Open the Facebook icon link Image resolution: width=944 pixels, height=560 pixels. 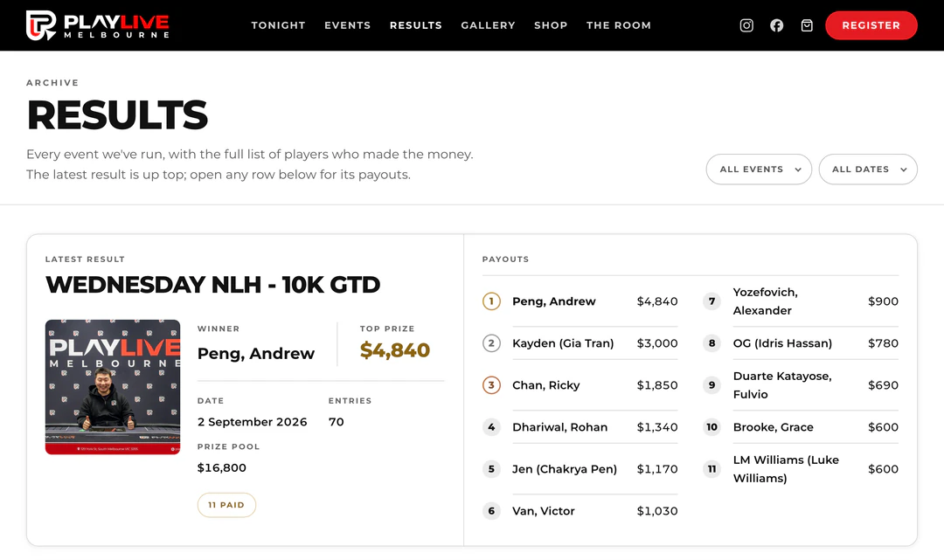click(x=777, y=25)
